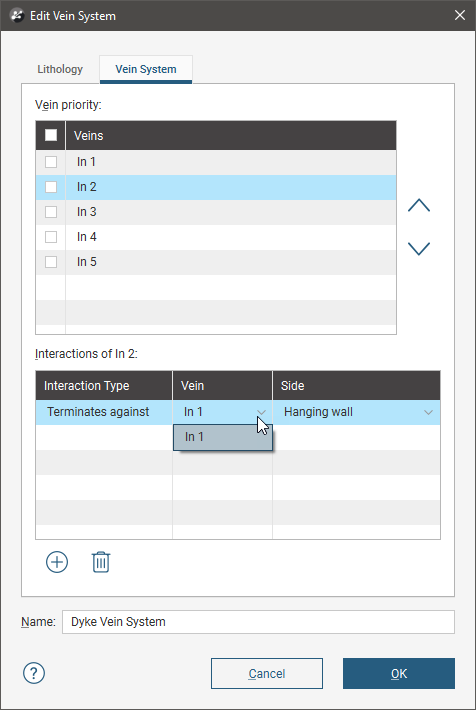Screen dimensions: 476x710
Task: Add a new vein interaction
Action: (57, 562)
